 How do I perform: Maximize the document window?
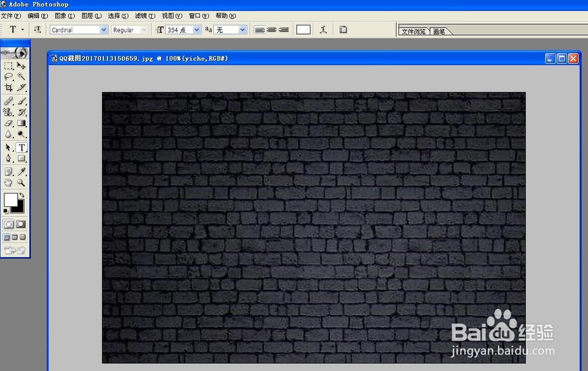562,59
